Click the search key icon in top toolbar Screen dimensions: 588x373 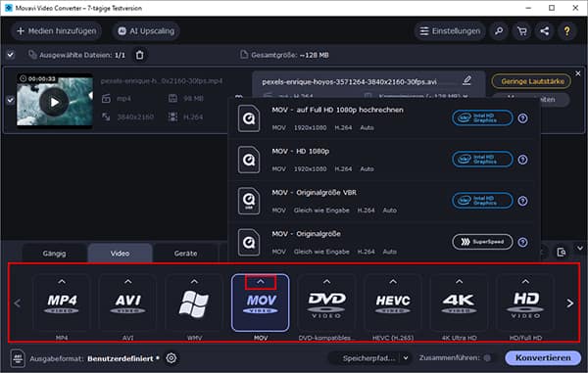pos(499,31)
